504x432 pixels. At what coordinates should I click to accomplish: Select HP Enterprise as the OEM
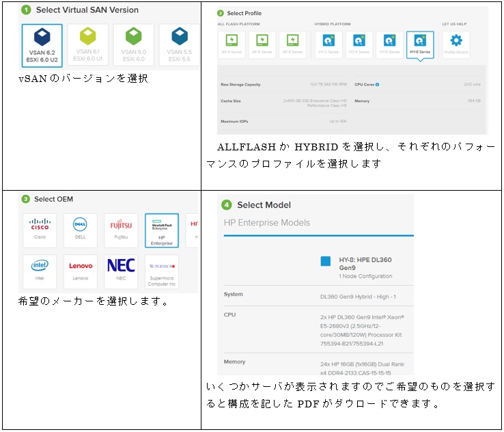[162, 230]
